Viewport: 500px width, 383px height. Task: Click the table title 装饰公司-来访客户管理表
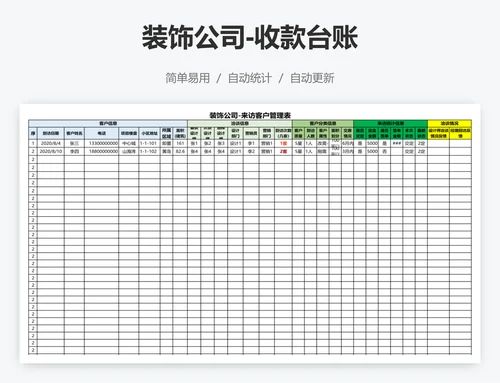pos(250,115)
